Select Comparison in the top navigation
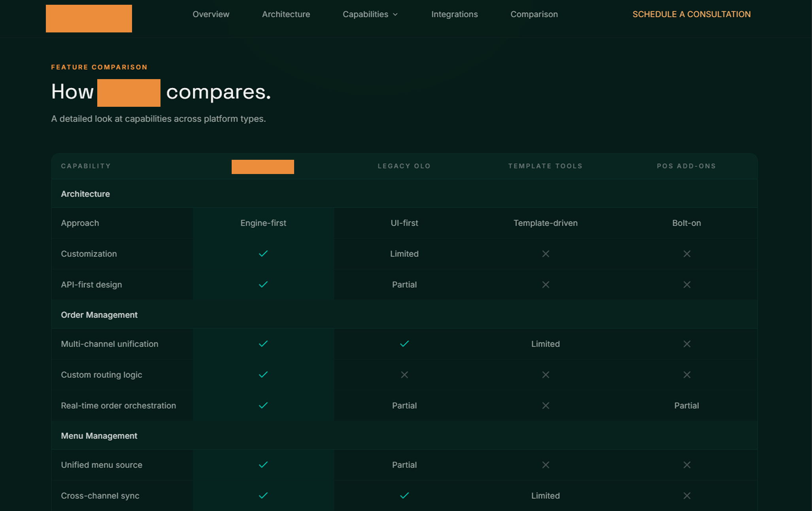The height and width of the screenshot is (511, 812). click(x=534, y=14)
